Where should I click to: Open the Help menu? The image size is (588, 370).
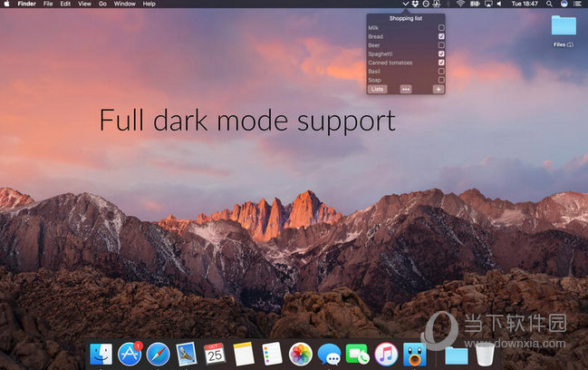pyautogui.click(x=149, y=4)
